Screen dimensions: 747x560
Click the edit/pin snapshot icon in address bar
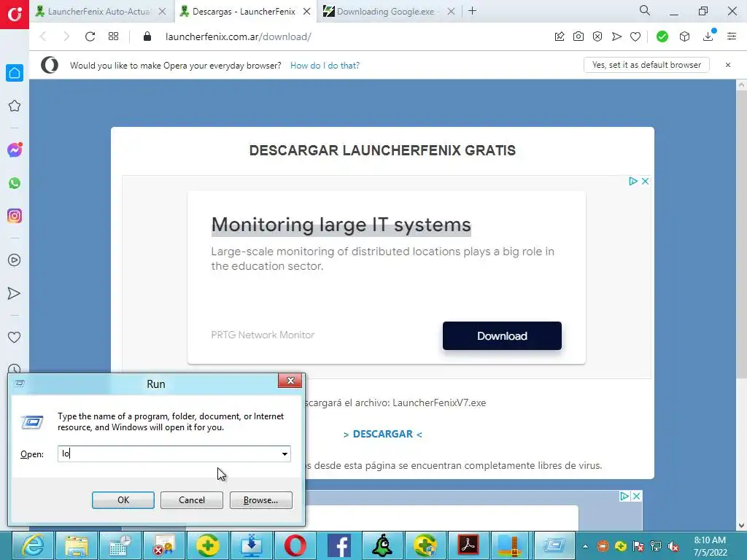click(560, 36)
